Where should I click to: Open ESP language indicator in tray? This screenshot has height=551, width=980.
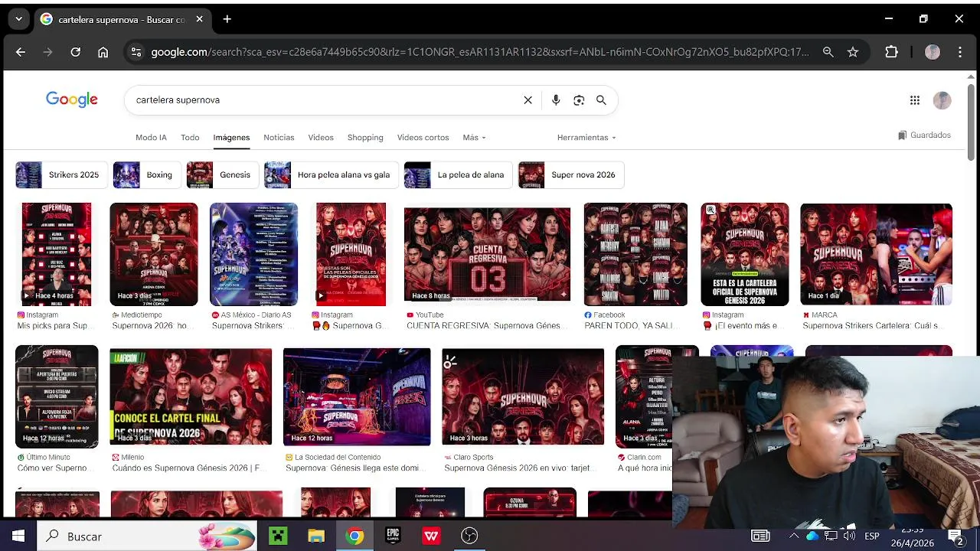click(871, 536)
